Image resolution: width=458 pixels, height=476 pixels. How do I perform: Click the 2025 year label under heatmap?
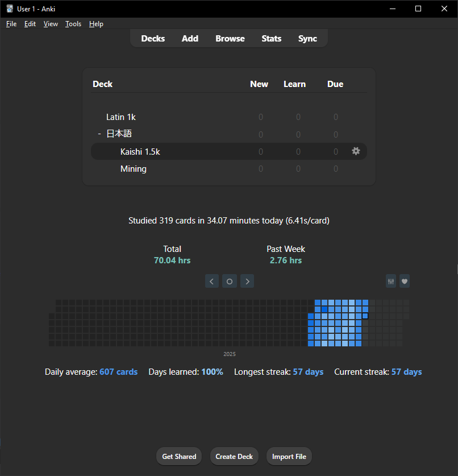tap(230, 354)
